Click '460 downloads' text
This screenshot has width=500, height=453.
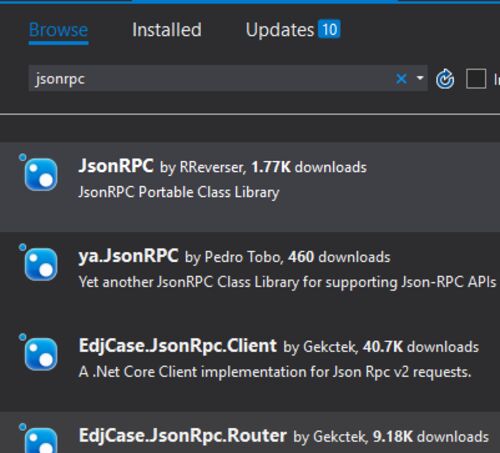(x=339, y=257)
